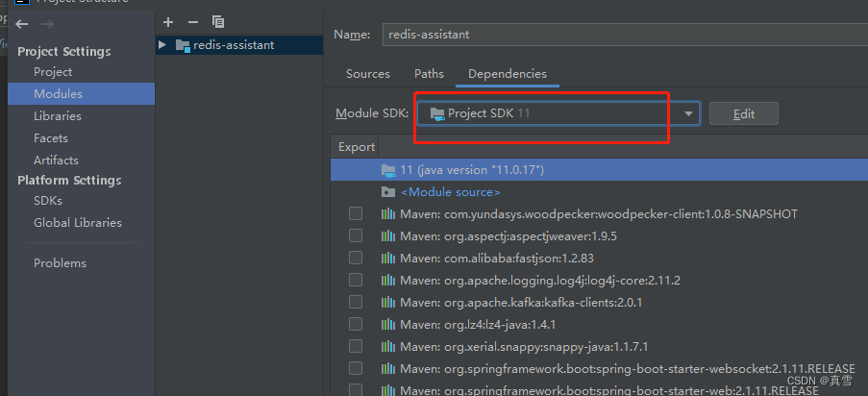The width and height of the screenshot is (868, 396).
Task: Expand the redis-assistant module tree node
Action: pos(162,45)
